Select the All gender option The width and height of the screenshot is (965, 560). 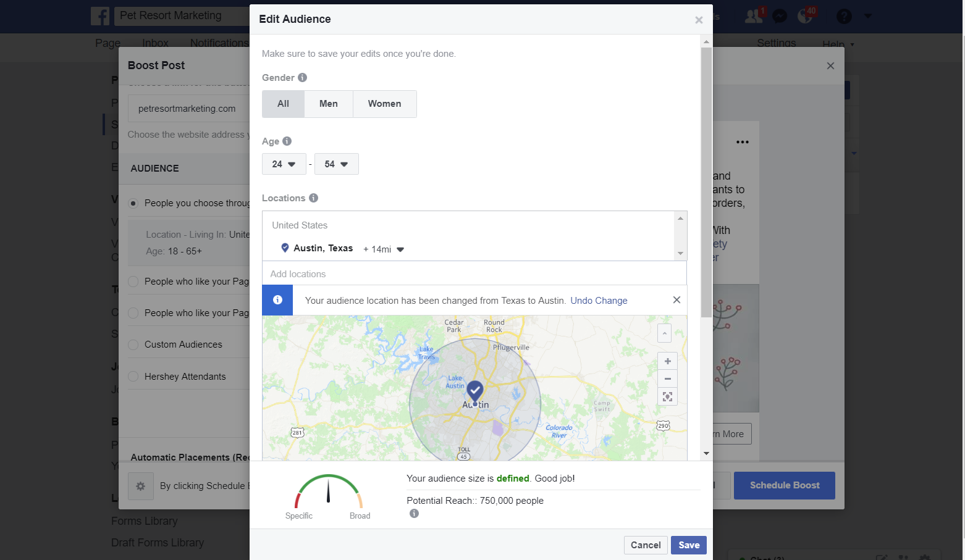(x=283, y=104)
